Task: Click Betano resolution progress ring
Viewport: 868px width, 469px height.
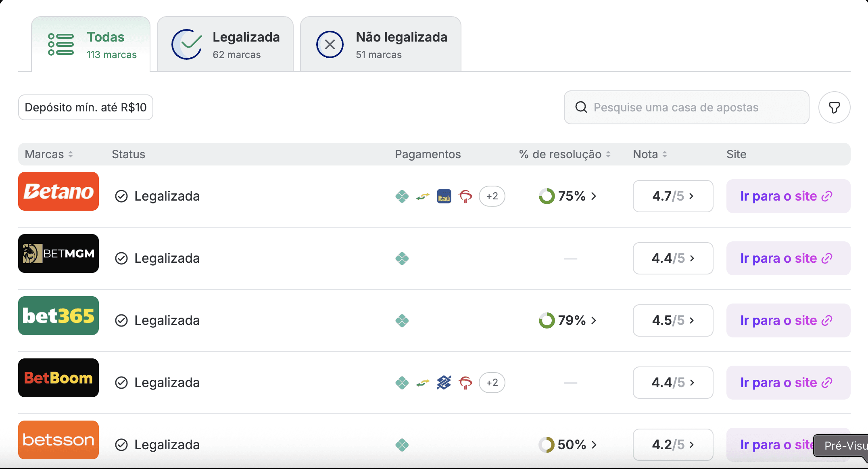Action: [547, 196]
